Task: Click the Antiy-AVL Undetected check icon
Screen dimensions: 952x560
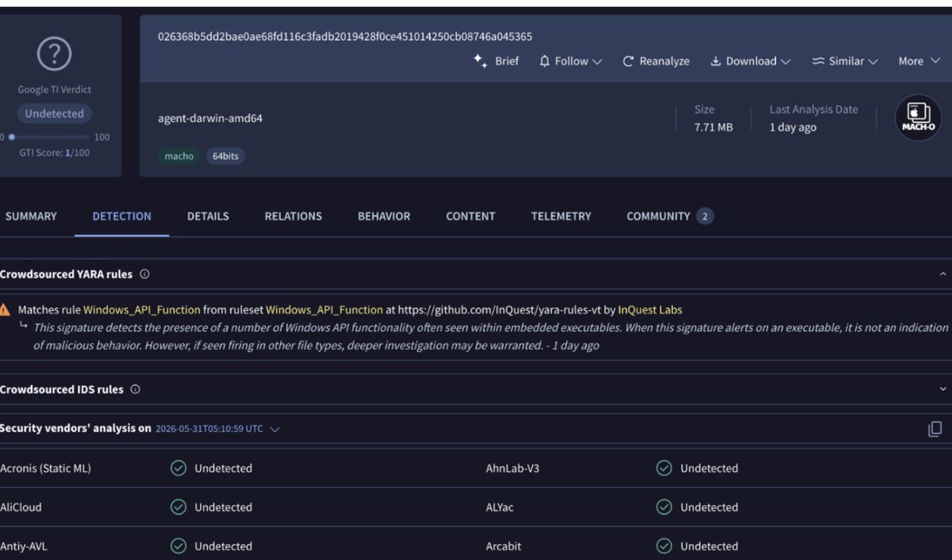Action: [178, 546]
